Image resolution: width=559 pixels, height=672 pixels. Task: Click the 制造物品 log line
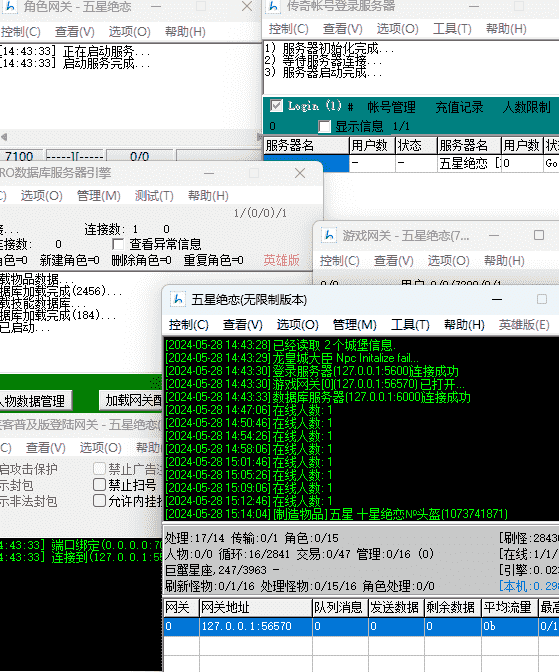(x=337, y=514)
